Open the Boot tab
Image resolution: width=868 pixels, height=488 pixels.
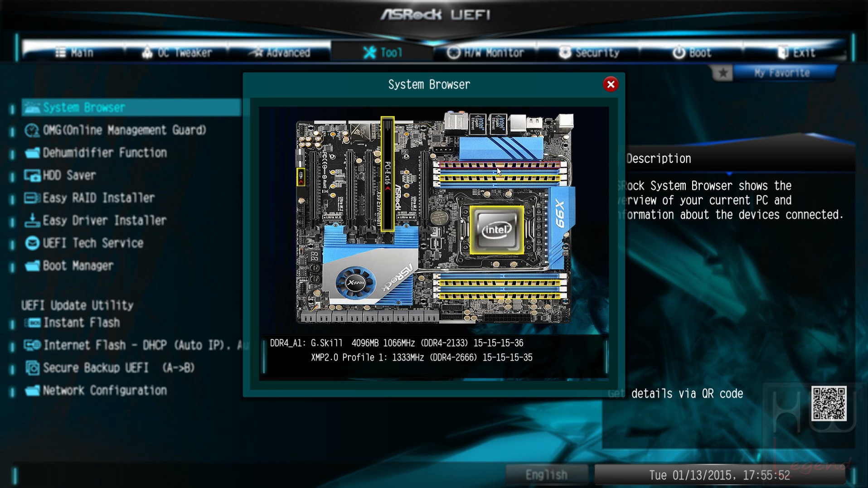point(692,53)
